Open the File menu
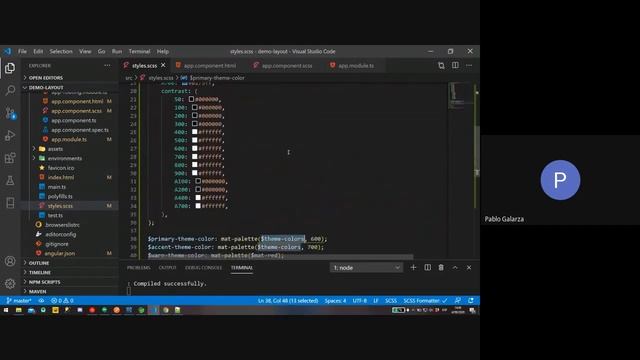The image size is (640, 360). click(22, 51)
